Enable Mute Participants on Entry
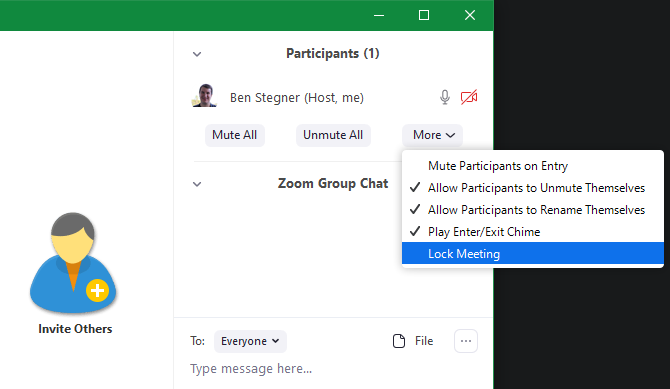 click(x=532, y=166)
